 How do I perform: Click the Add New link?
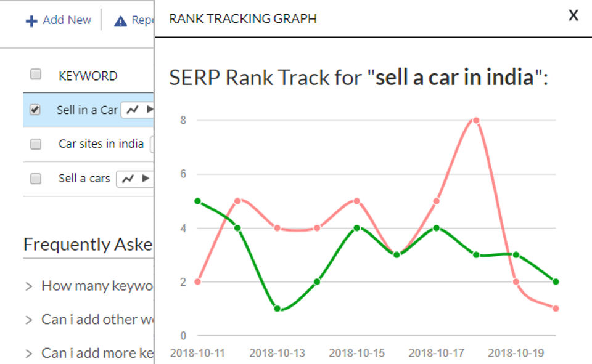[67, 20]
